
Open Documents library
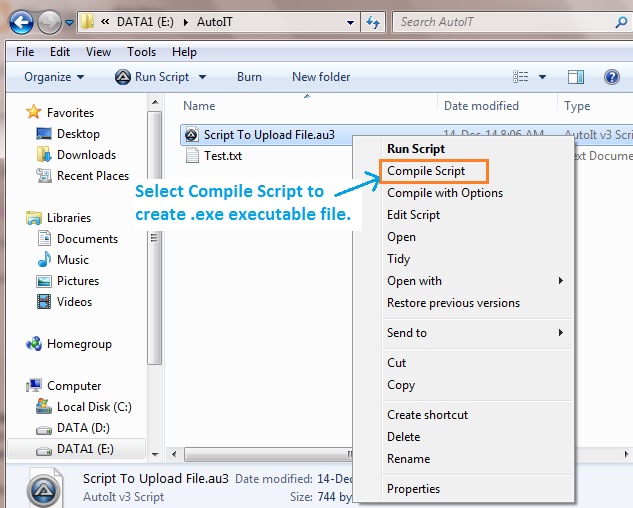[87, 239]
